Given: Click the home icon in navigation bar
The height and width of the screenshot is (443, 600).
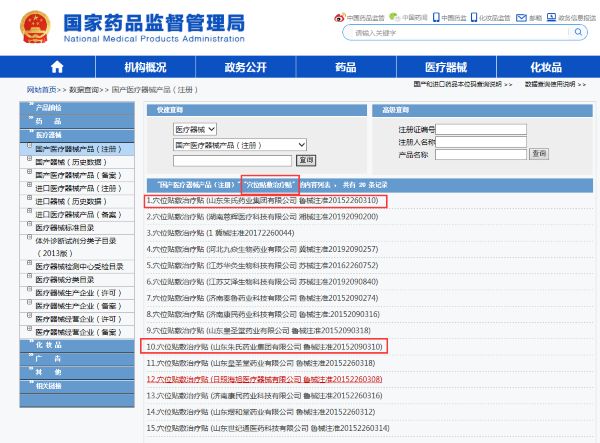Looking at the screenshot, I should [57, 67].
